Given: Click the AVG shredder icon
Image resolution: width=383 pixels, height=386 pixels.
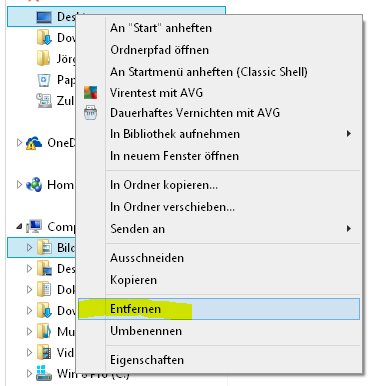Looking at the screenshot, I should pyautogui.click(x=90, y=113).
